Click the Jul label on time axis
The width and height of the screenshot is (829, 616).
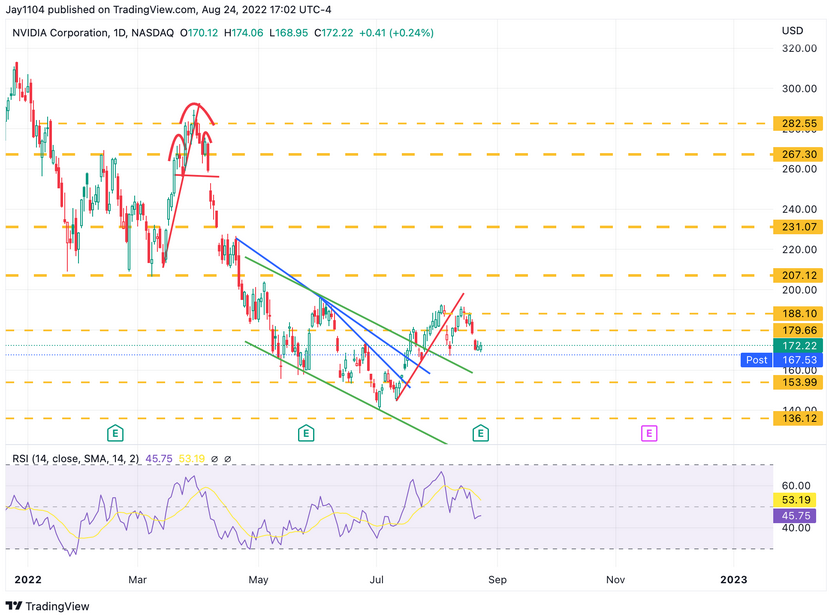(376, 580)
